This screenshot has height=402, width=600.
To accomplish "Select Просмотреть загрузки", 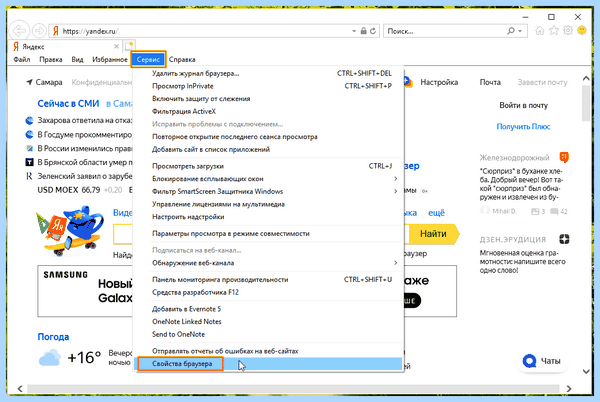I will tap(269, 166).
